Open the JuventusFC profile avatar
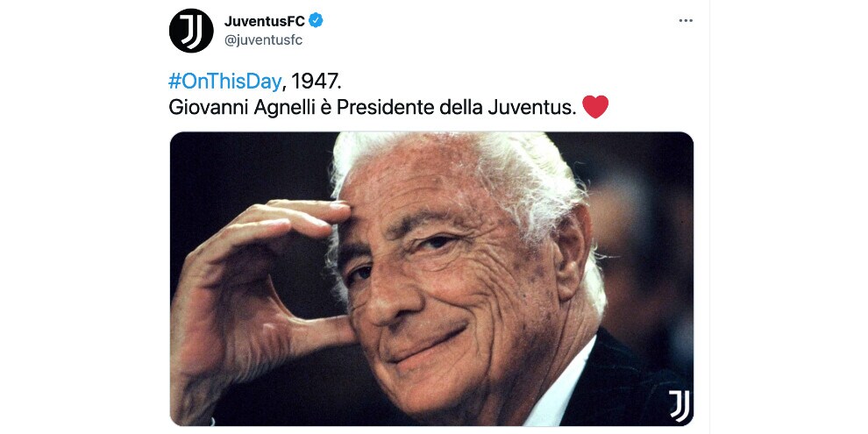The height and width of the screenshot is (434, 868). tap(191, 31)
